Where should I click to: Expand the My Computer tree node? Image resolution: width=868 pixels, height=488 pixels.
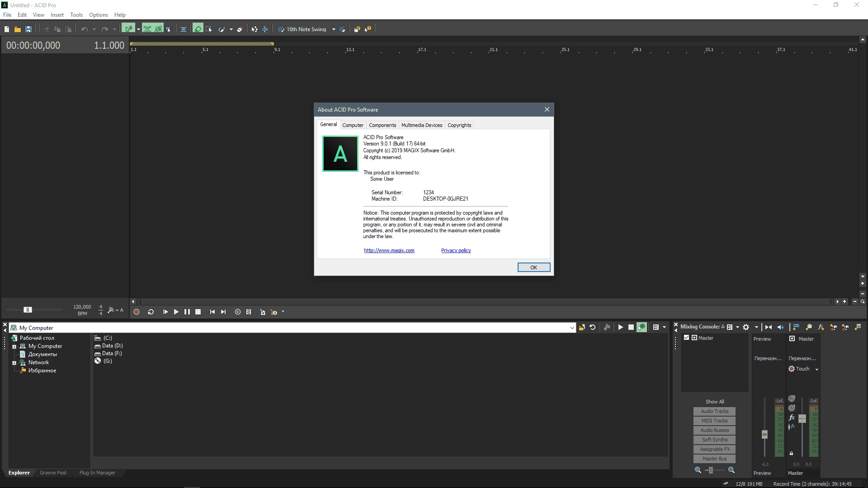pyautogui.click(x=14, y=347)
